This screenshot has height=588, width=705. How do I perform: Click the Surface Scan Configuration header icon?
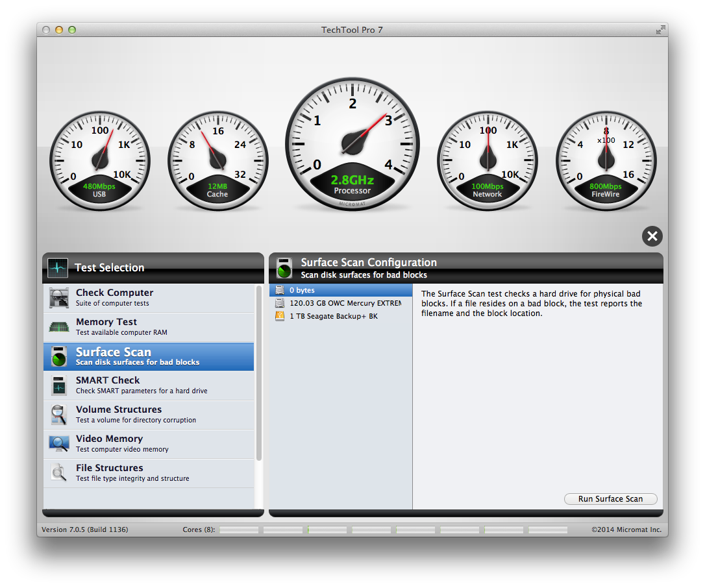point(284,268)
